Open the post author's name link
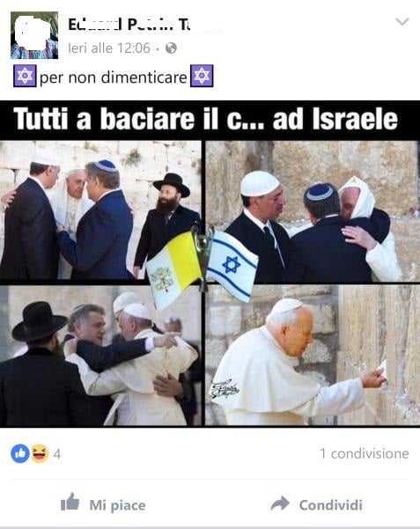 point(129,25)
